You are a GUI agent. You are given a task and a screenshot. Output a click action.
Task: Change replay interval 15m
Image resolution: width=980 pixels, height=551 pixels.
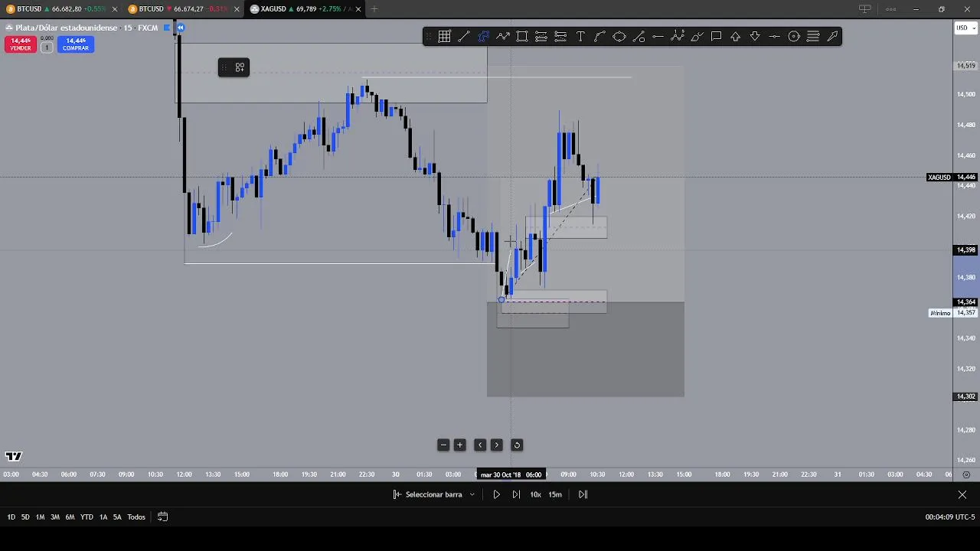tap(555, 494)
